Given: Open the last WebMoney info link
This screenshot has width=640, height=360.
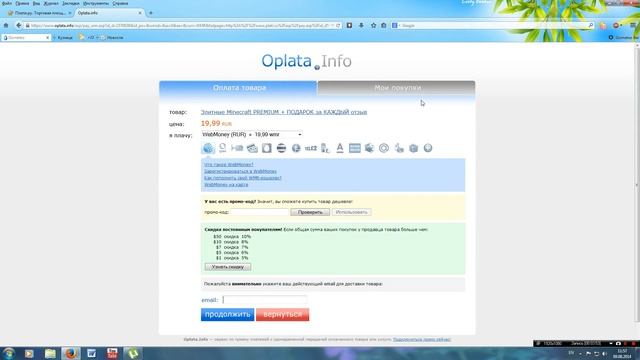Looking at the screenshot, I should (x=226, y=184).
